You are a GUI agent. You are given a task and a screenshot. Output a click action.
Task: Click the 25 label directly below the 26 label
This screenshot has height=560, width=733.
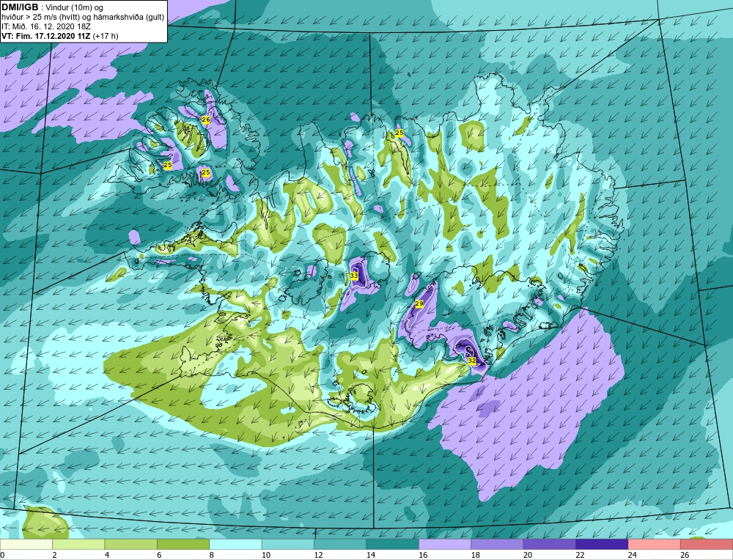click(x=206, y=173)
